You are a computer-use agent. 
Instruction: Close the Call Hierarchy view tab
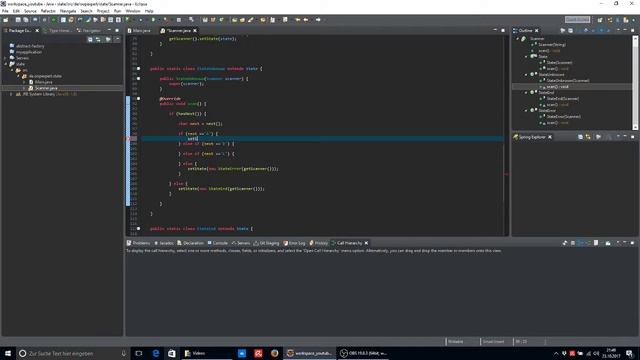366,243
